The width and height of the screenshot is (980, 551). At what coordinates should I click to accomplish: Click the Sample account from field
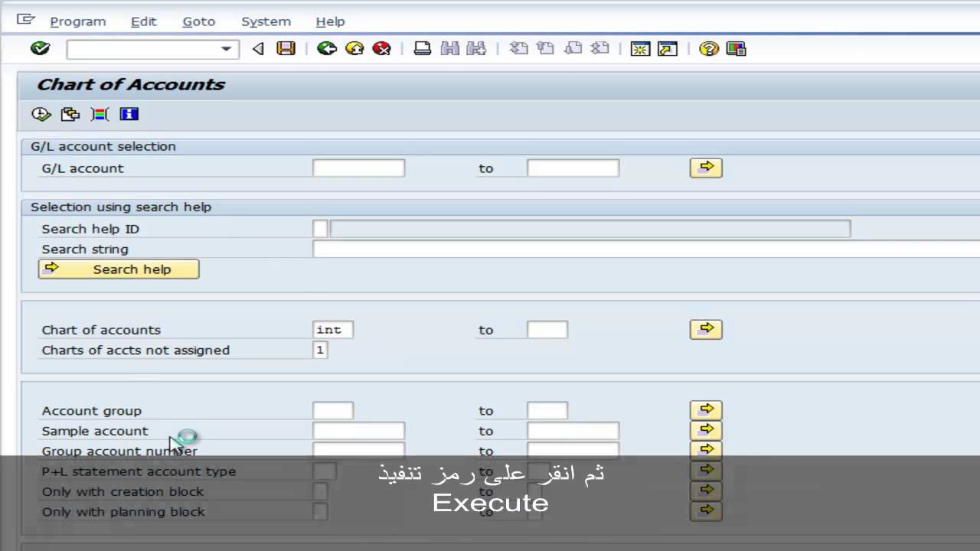tap(358, 431)
